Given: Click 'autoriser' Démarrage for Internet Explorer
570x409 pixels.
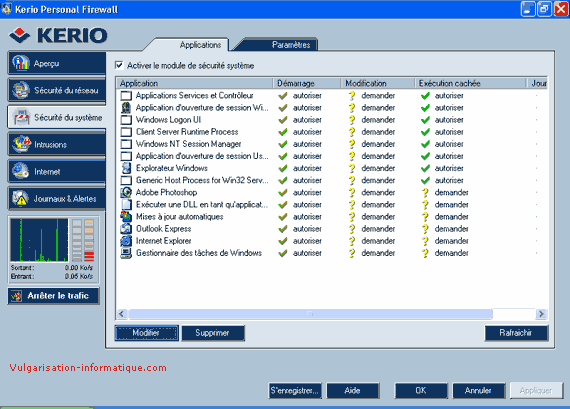Looking at the screenshot, I should pos(307,241).
